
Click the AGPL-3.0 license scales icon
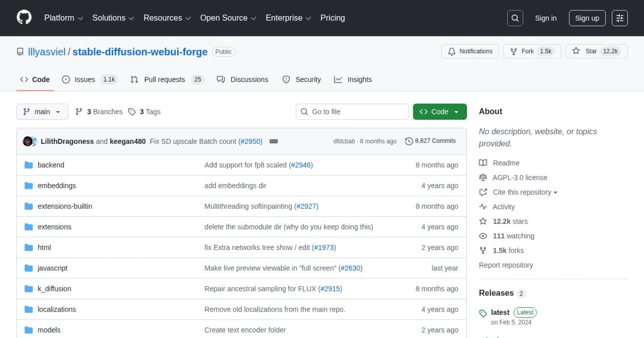pyautogui.click(x=484, y=178)
